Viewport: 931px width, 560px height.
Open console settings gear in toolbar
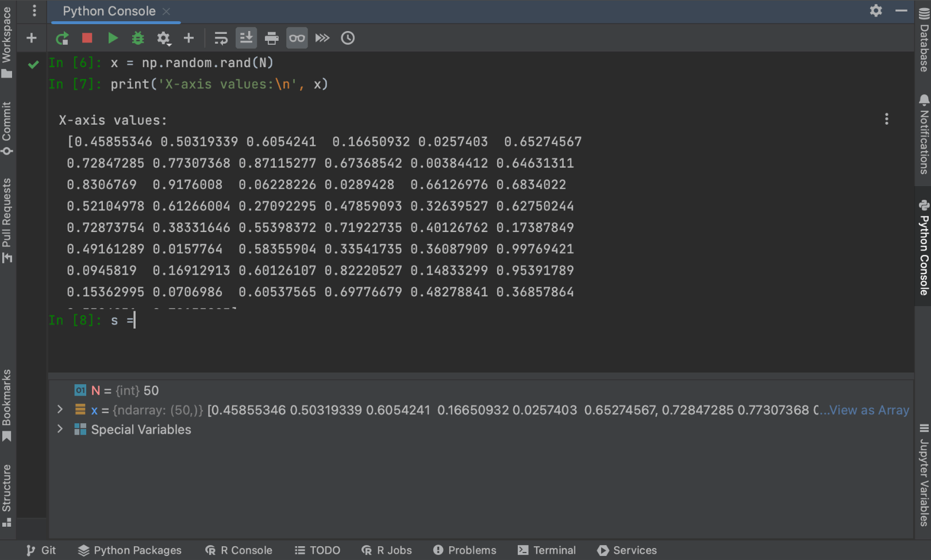[164, 38]
